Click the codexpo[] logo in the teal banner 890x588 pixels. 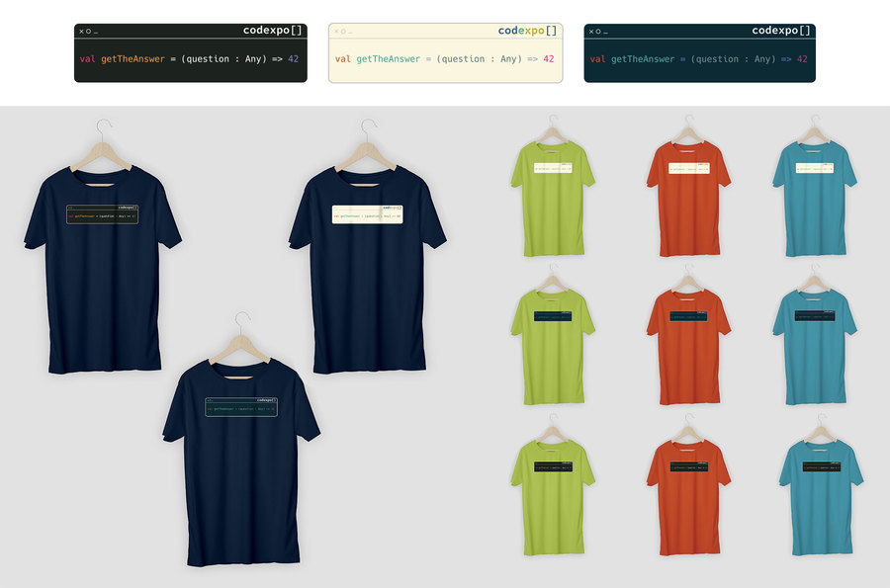pos(781,31)
